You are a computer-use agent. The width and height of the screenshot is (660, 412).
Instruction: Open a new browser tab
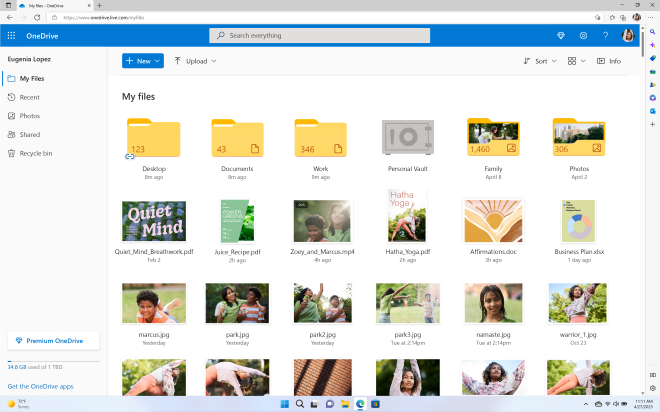pos(99,5)
